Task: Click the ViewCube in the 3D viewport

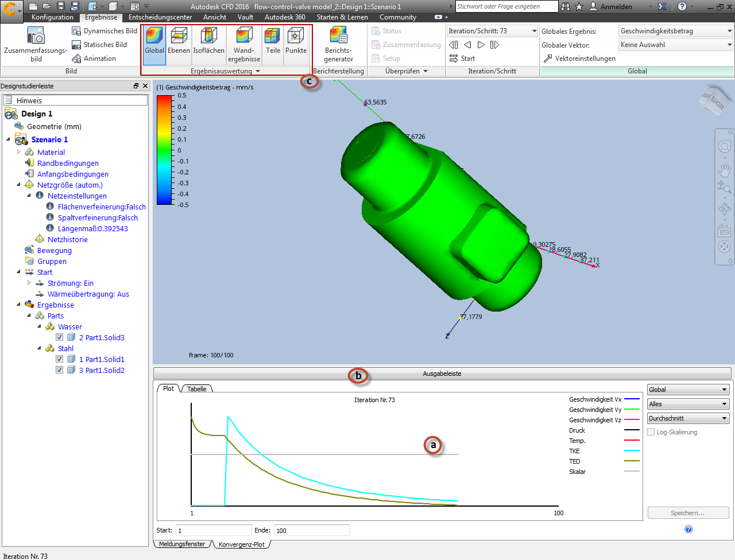Action: 714,102
